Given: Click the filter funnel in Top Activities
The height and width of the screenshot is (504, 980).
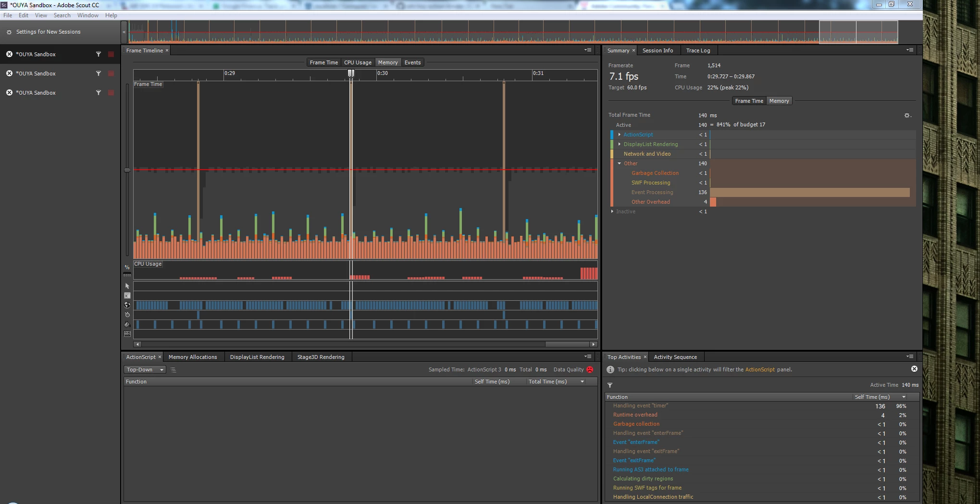Looking at the screenshot, I should [610, 385].
